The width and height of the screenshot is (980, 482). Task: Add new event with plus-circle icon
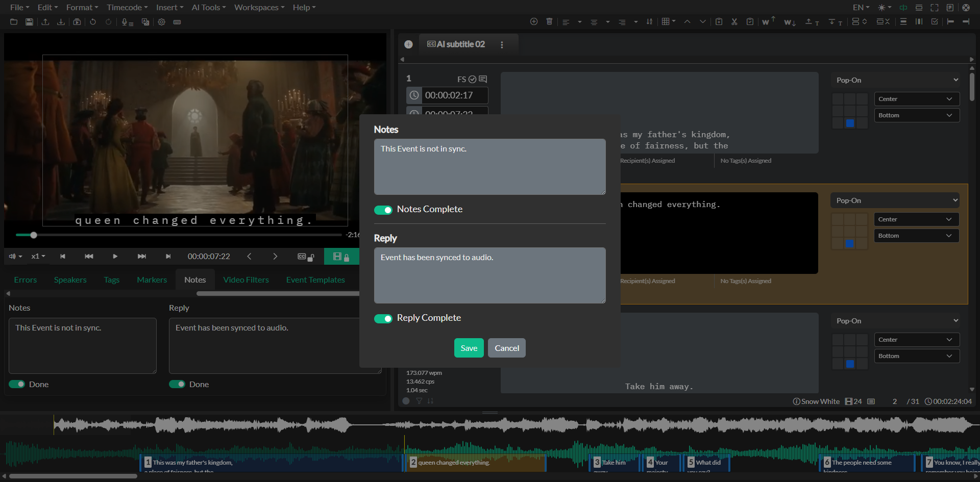point(534,21)
